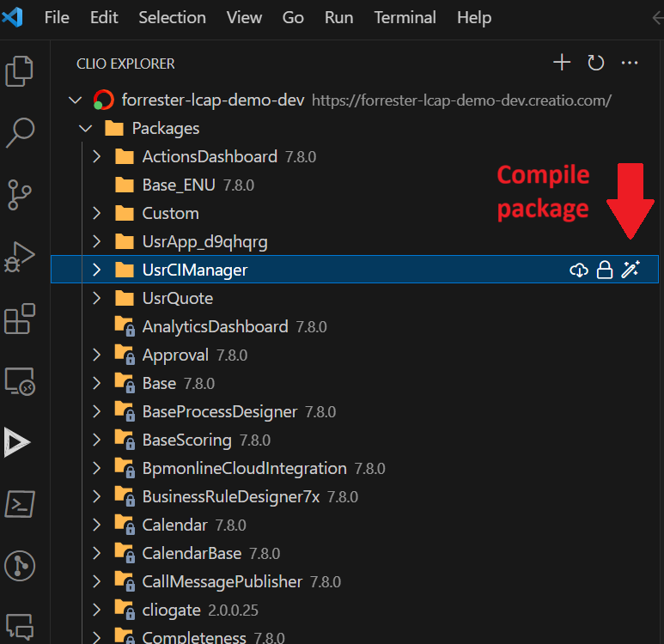
Task: Open Clio Explorer more actions ellipsis
Action: tap(630, 63)
